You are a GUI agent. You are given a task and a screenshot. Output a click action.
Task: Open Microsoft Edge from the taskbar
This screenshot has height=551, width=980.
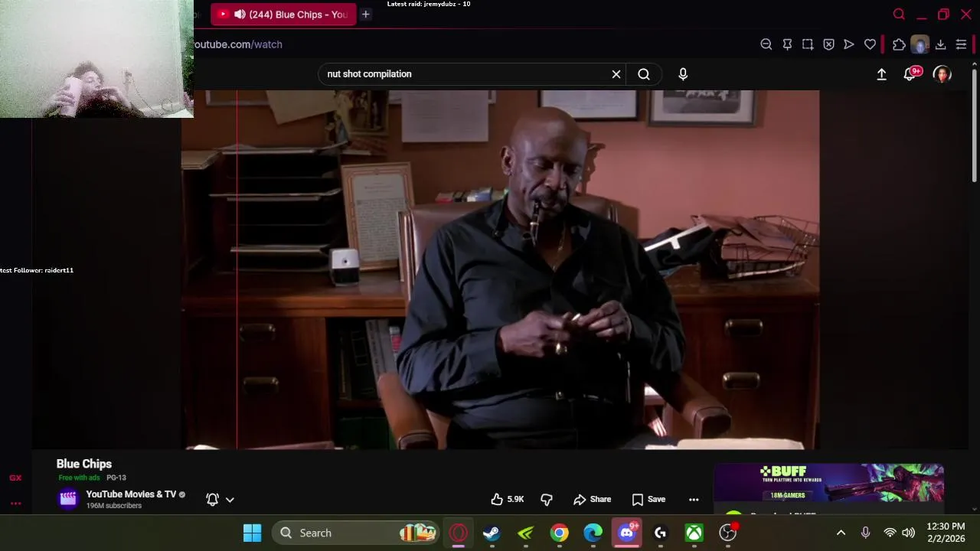(593, 533)
